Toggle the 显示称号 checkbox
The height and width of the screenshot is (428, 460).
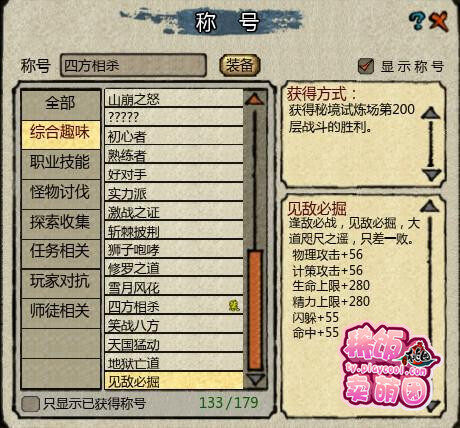coord(366,66)
